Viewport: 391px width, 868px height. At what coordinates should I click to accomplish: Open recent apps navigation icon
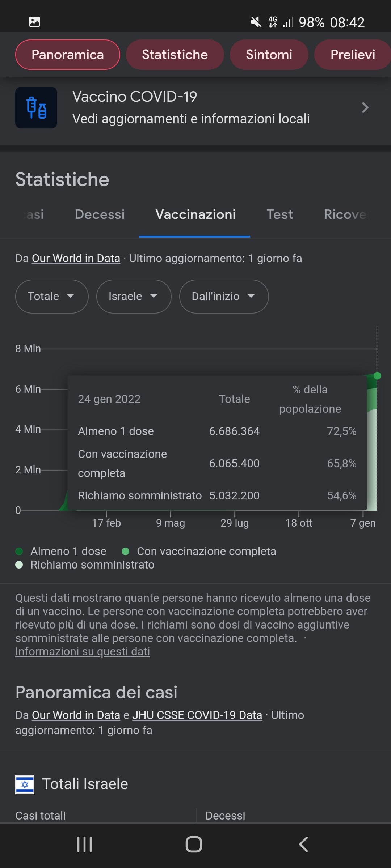[x=84, y=844]
